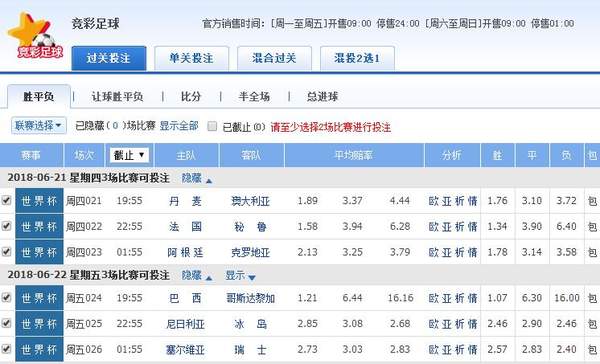Open 情 info link for 塞尔维亚 match
600x364 pixels.
click(472, 349)
